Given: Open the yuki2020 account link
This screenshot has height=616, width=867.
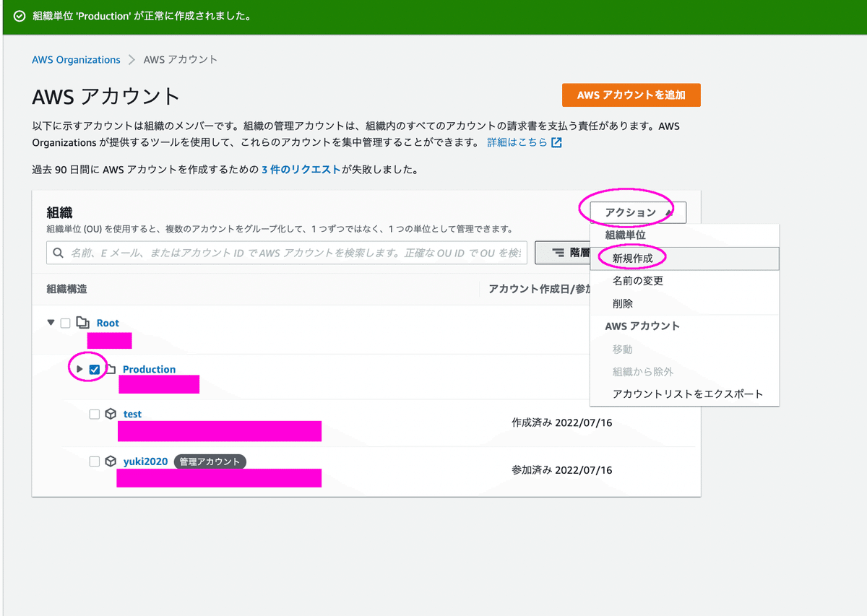Looking at the screenshot, I should (x=145, y=461).
